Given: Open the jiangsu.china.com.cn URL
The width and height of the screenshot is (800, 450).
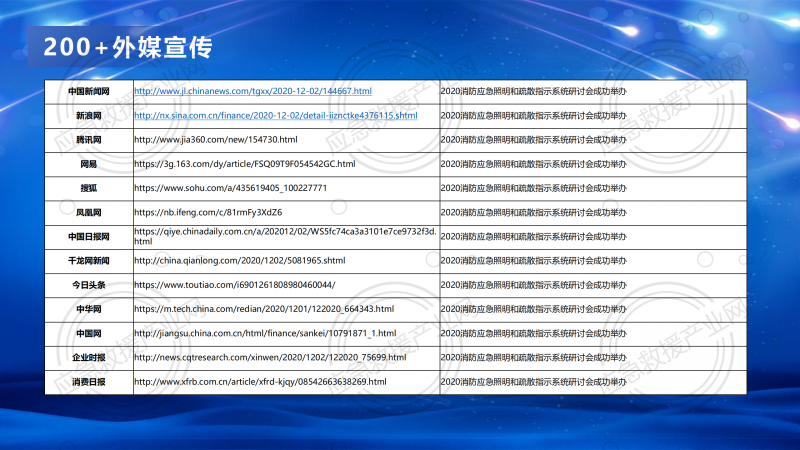Looking at the screenshot, I should pyautogui.click(x=265, y=333).
